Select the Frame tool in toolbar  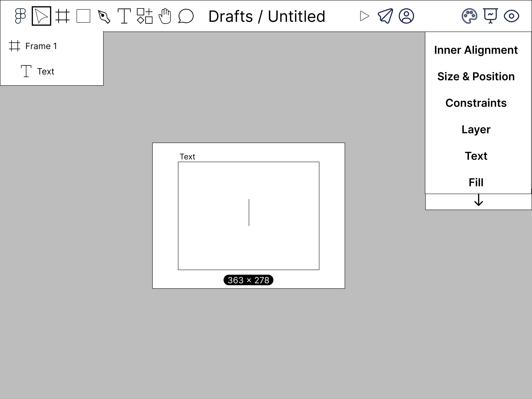click(63, 16)
